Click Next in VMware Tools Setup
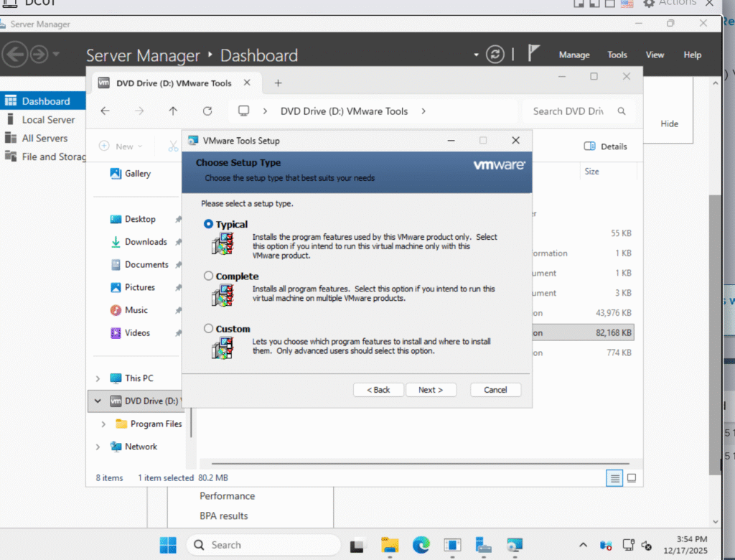Viewport: 735px width, 560px height. point(431,390)
